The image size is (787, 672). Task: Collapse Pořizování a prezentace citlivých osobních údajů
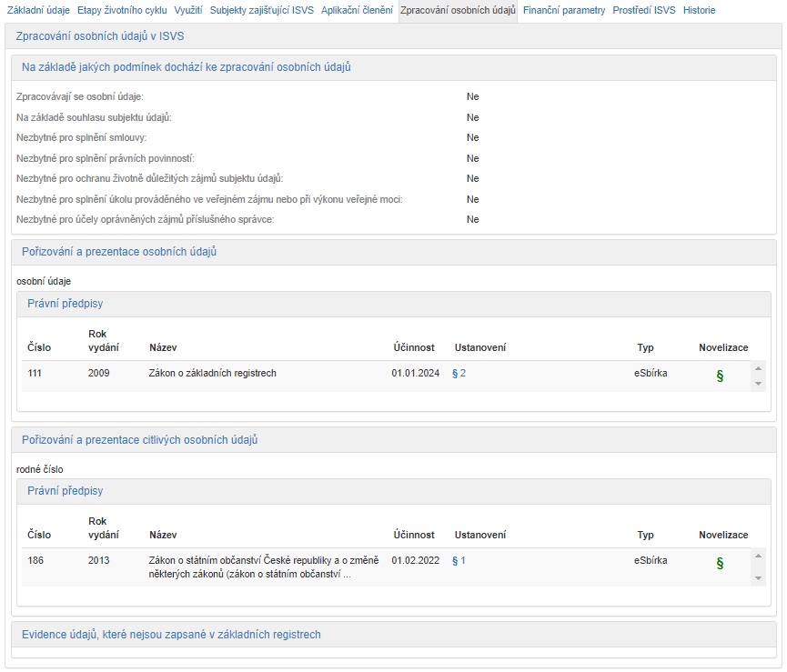140,439
